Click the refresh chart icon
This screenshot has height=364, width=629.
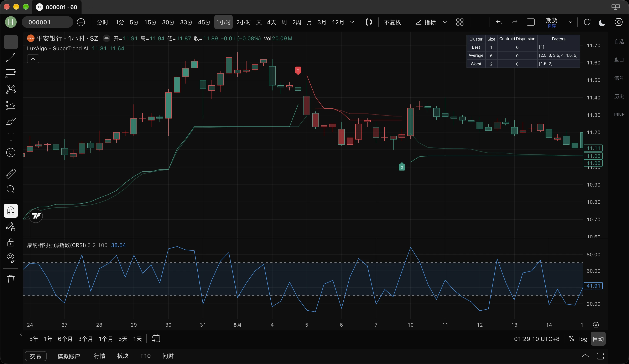[587, 22]
